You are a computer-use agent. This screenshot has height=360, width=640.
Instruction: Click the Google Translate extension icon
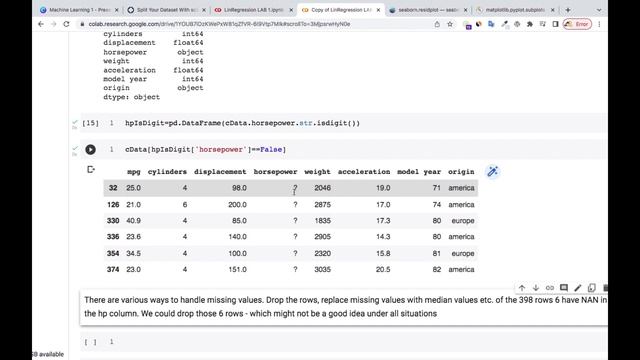(491, 24)
